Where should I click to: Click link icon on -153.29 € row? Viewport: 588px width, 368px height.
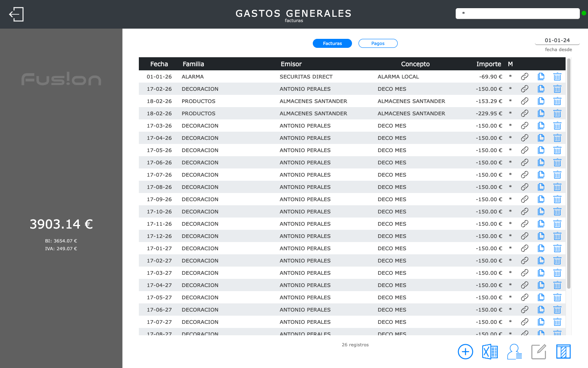click(525, 101)
